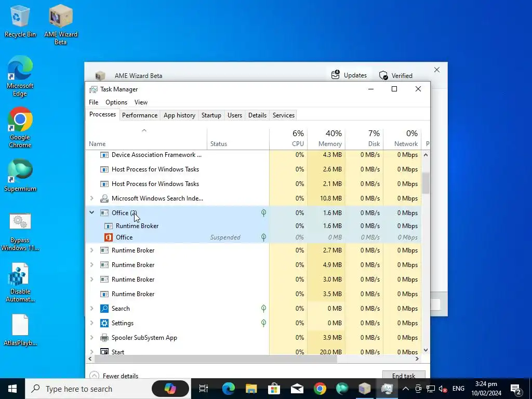Sort processes by Memory column

pyautogui.click(x=326, y=139)
